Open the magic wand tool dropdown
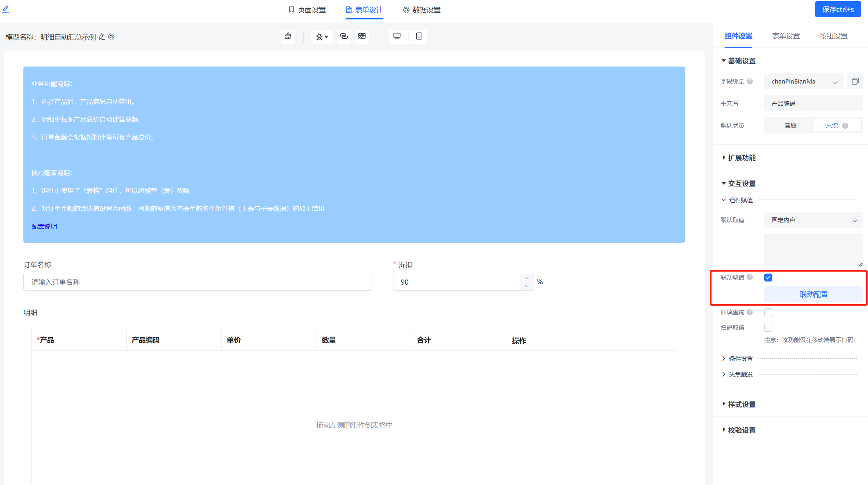 [322, 36]
